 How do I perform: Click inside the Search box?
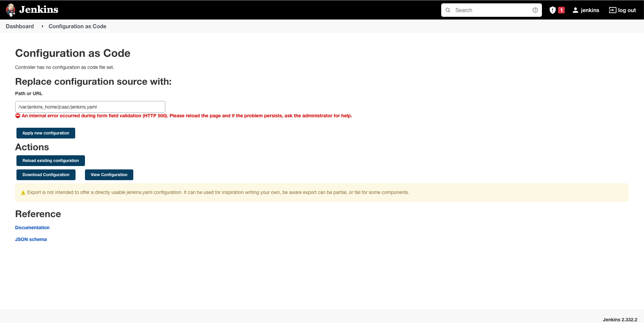coord(490,10)
